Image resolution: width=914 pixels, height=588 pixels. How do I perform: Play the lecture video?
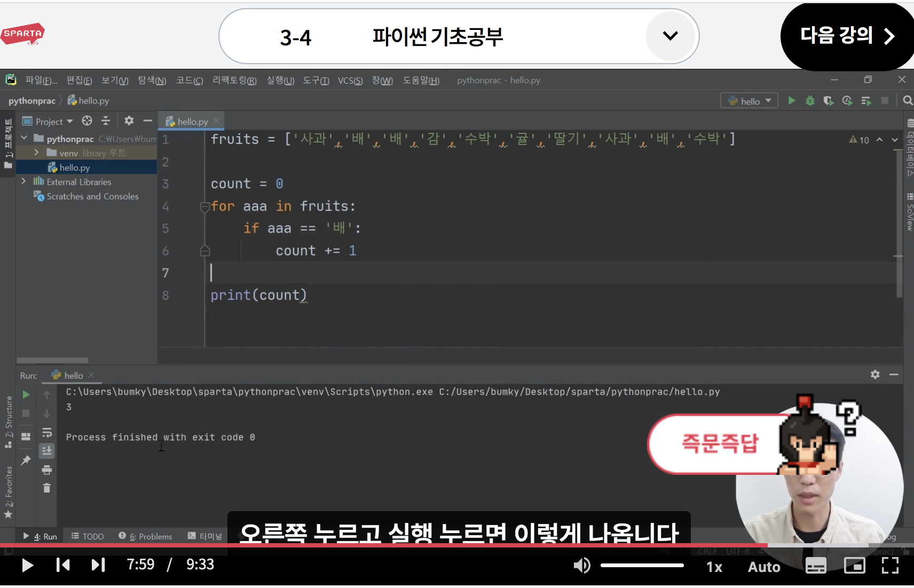pyautogui.click(x=27, y=565)
